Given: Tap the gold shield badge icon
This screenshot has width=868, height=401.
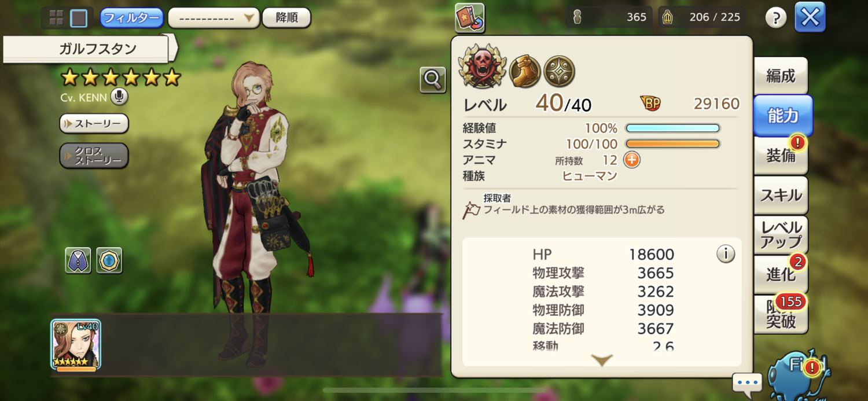Looking at the screenshot, I should pyautogui.click(x=109, y=260).
